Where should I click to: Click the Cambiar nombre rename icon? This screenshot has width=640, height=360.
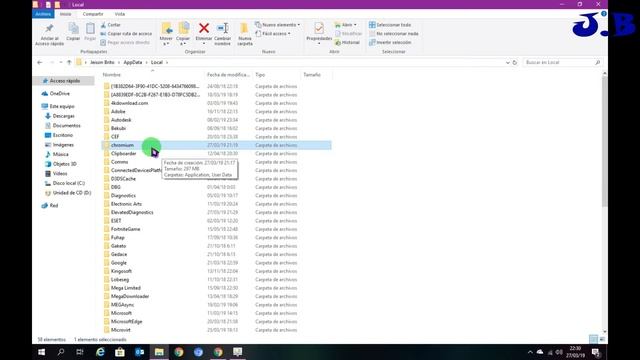(222, 28)
